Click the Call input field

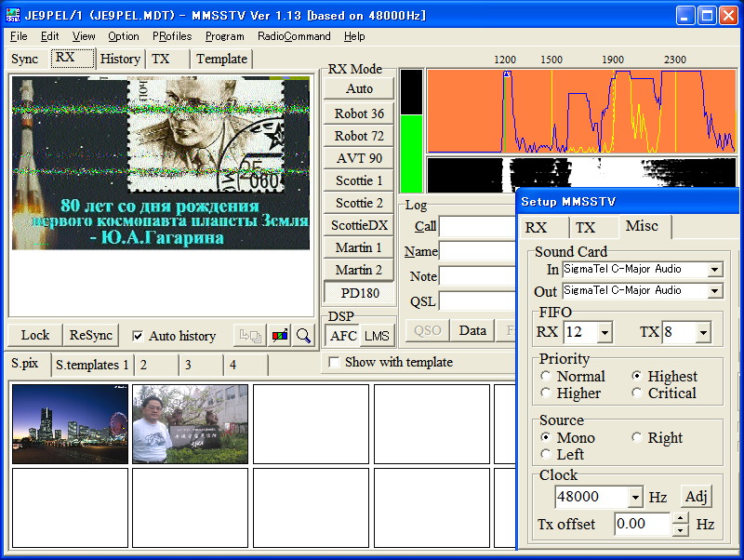(x=477, y=226)
